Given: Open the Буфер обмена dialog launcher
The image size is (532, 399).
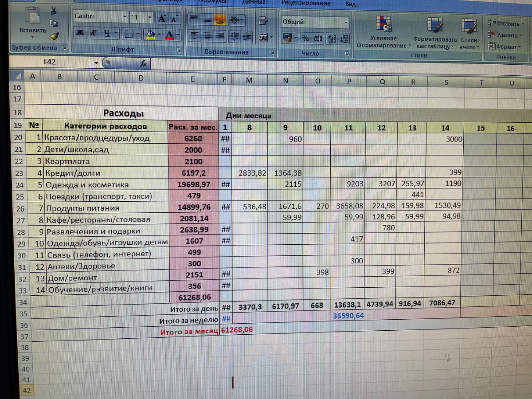Looking at the screenshot, I should pyautogui.click(x=64, y=47).
